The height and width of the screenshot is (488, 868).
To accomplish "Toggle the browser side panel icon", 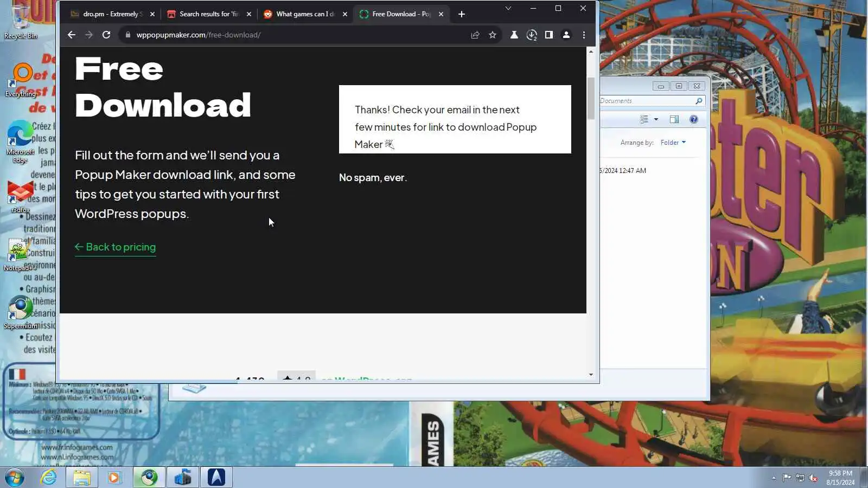I will pos(549,35).
